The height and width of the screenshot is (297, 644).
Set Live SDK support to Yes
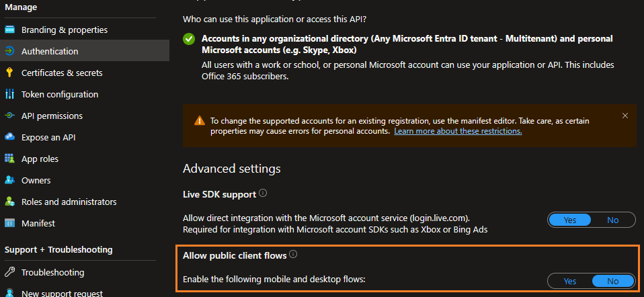tap(569, 220)
